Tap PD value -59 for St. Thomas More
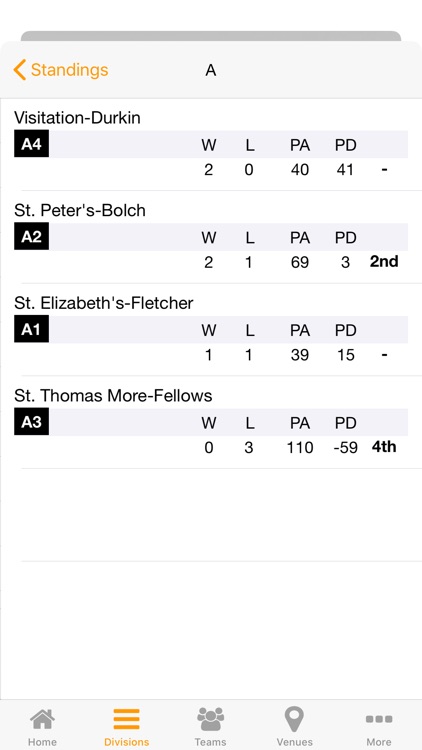Screen dimensions: 422x750 [x=345, y=448]
